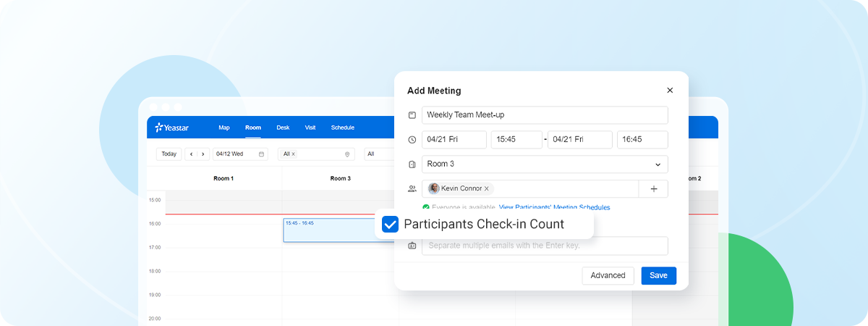This screenshot has height=326, width=868.
Task: Toggle Participants Check-in Count checkbox
Action: (x=390, y=225)
